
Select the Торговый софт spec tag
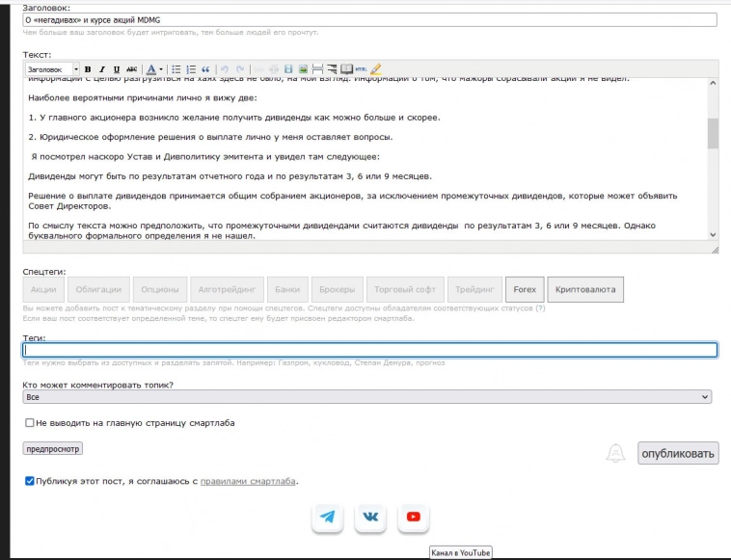click(x=405, y=289)
